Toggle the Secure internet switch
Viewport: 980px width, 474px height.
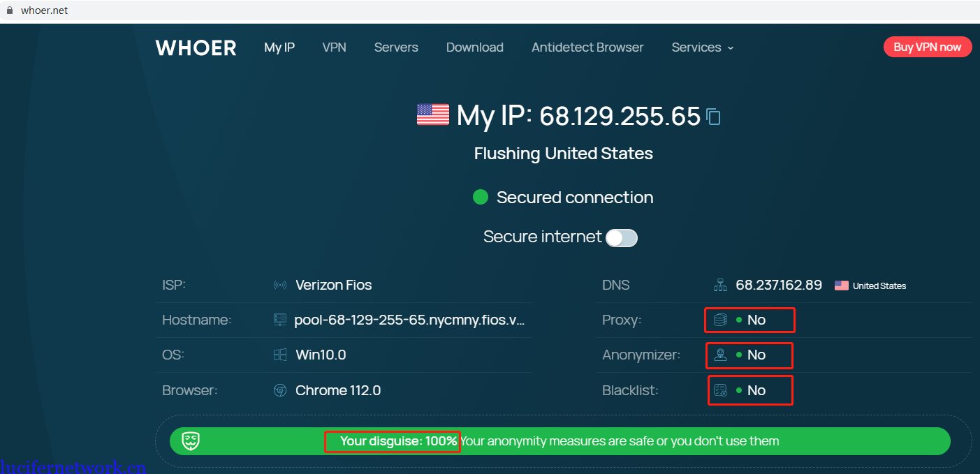point(621,238)
